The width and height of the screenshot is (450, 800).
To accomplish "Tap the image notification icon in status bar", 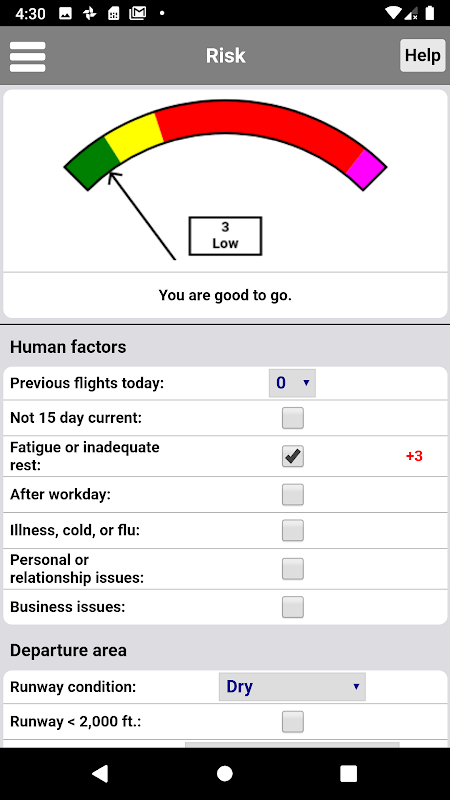I will click(65, 14).
